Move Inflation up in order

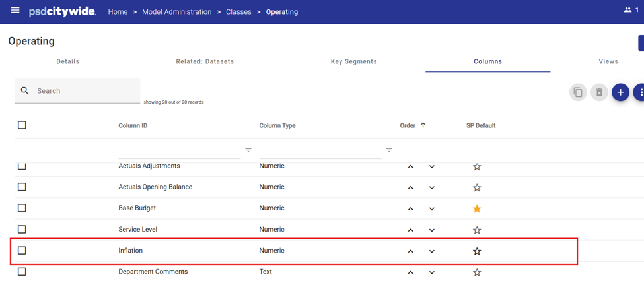(410, 252)
